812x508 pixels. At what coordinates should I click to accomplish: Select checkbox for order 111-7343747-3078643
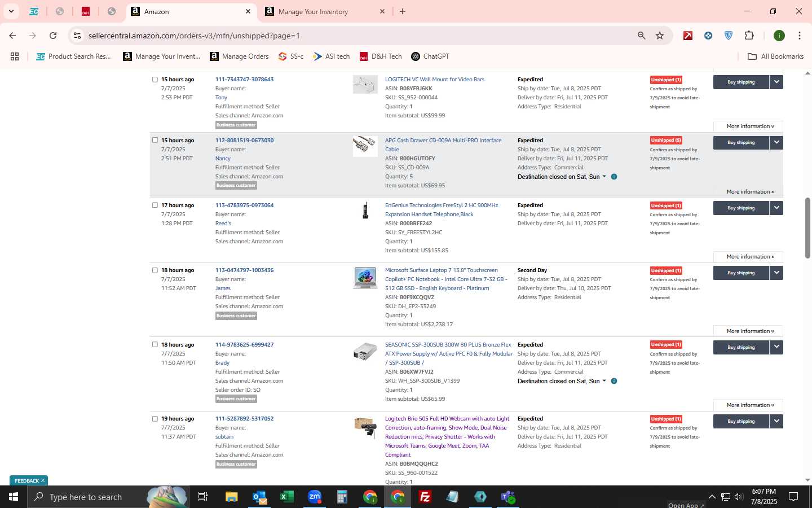coord(155,80)
